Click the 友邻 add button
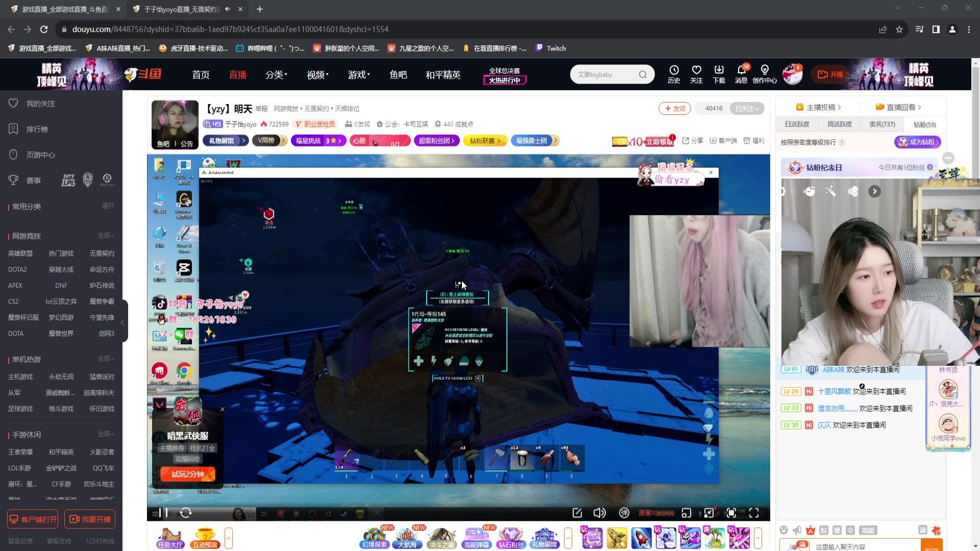Screen dimensions: 980x551 tap(675, 108)
